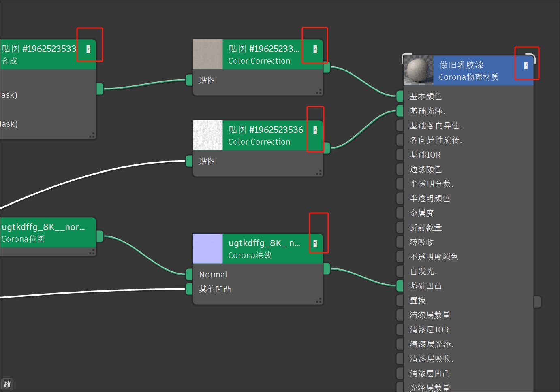The width and height of the screenshot is (560, 392).
Task: Click the 薄吸收 slot label
Action: [422, 243]
